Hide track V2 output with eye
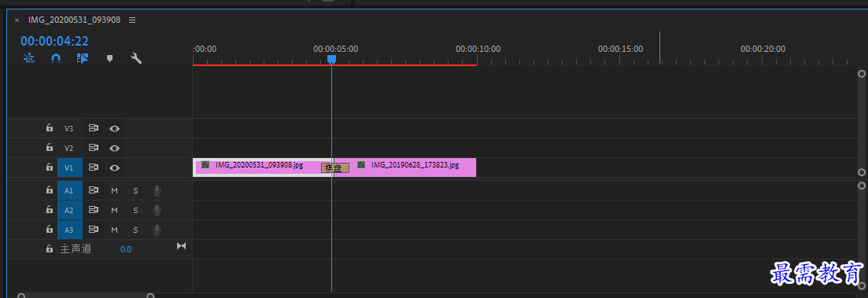Viewport: 868px width, 298px height. point(115,148)
